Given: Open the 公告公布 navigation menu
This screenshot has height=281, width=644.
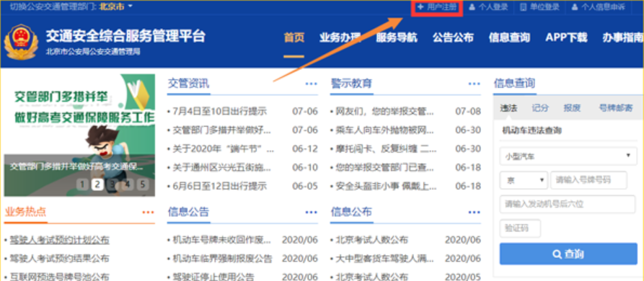Looking at the screenshot, I should [453, 37].
